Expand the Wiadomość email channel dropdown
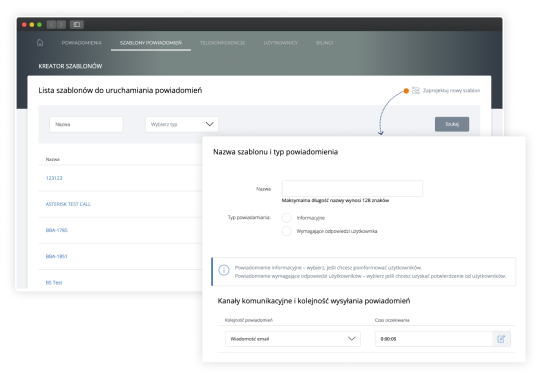The image size is (540, 378). [x=293, y=339]
